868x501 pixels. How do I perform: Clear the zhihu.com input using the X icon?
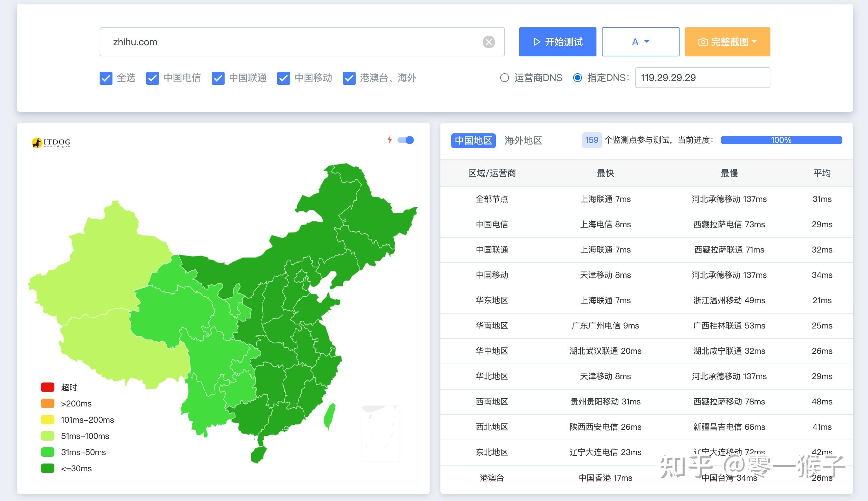tap(489, 42)
